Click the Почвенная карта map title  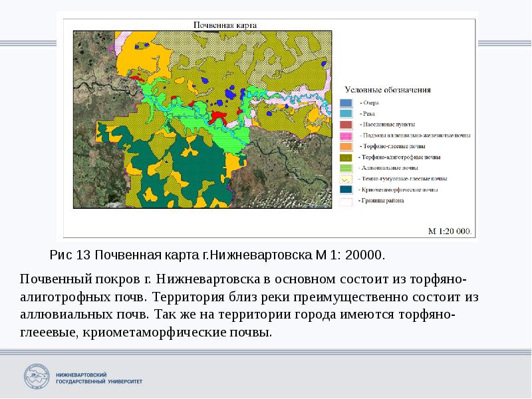click(224, 25)
